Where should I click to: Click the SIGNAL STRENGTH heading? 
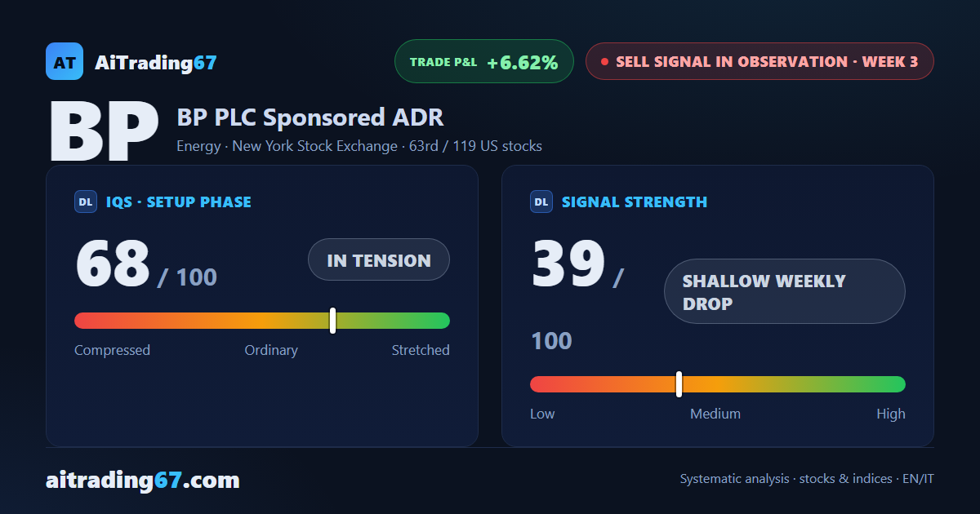(x=635, y=202)
